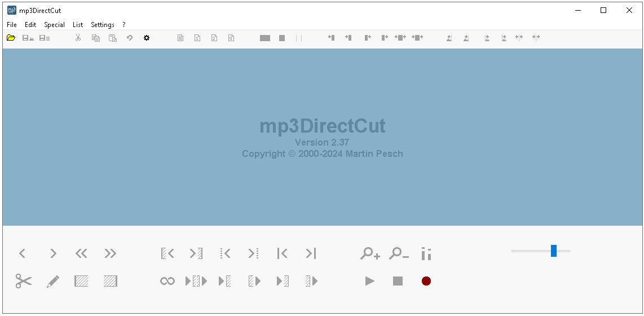
Task: Open settings via the black gear icon
Action: click(147, 38)
